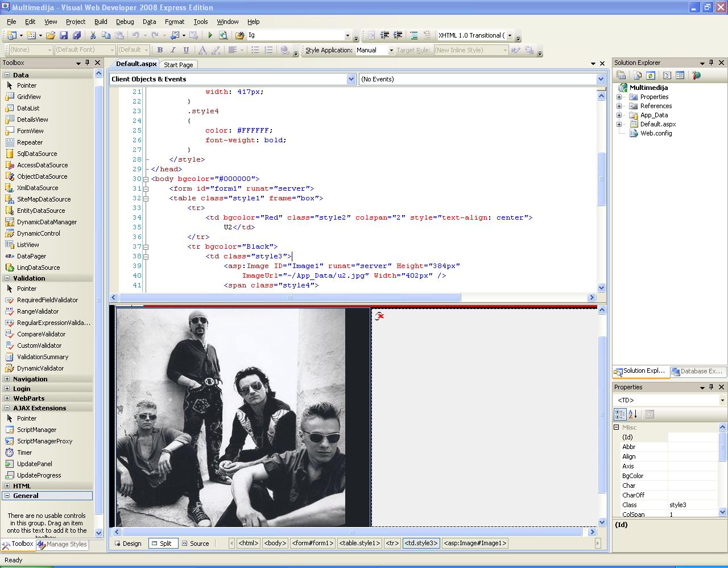Open the Tools menu
728x568 pixels.
201,22
